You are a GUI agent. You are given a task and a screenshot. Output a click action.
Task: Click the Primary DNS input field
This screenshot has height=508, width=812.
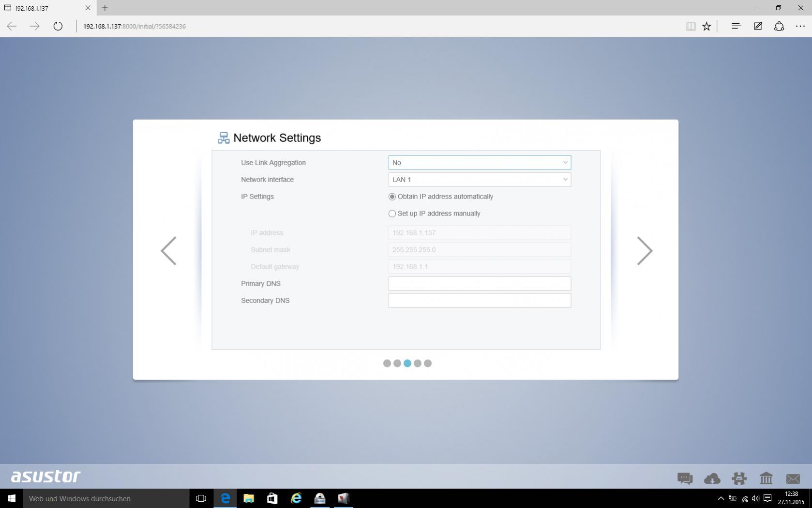pyautogui.click(x=480, y=284)
